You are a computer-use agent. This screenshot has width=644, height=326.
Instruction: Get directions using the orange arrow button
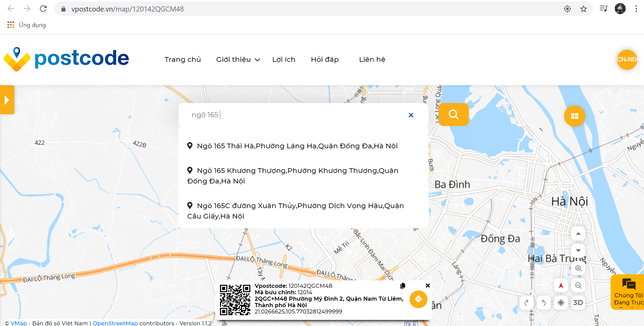point(418,299)
